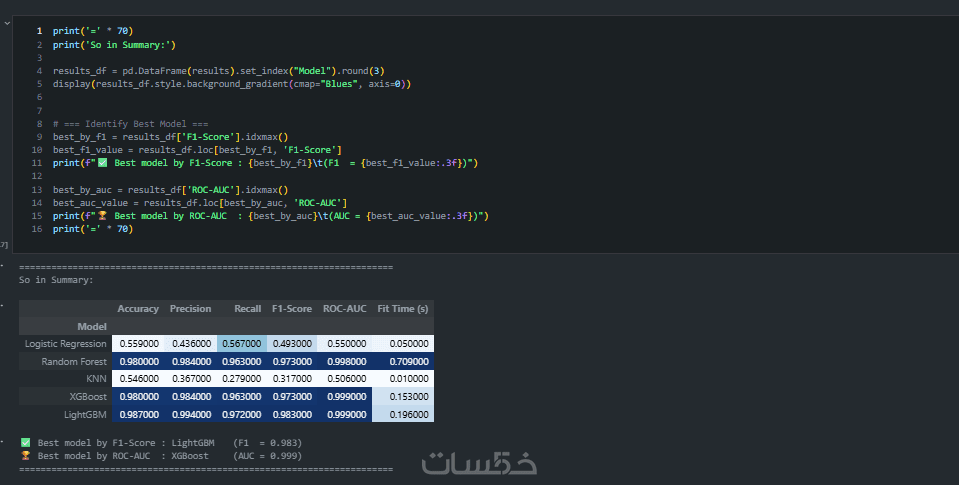This screenshot has height=485, width=959.
Task: Click KNN recall value 0.279000
Action: pos(242,379)
